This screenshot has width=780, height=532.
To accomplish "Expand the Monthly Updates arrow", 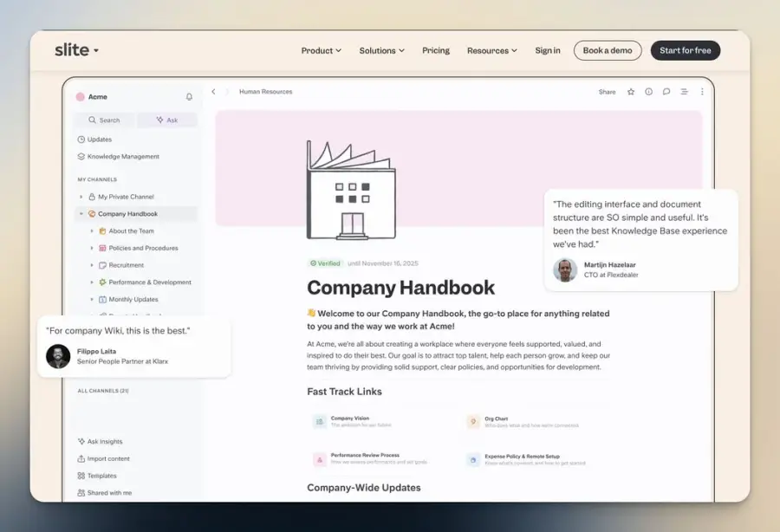I will 92,299.
